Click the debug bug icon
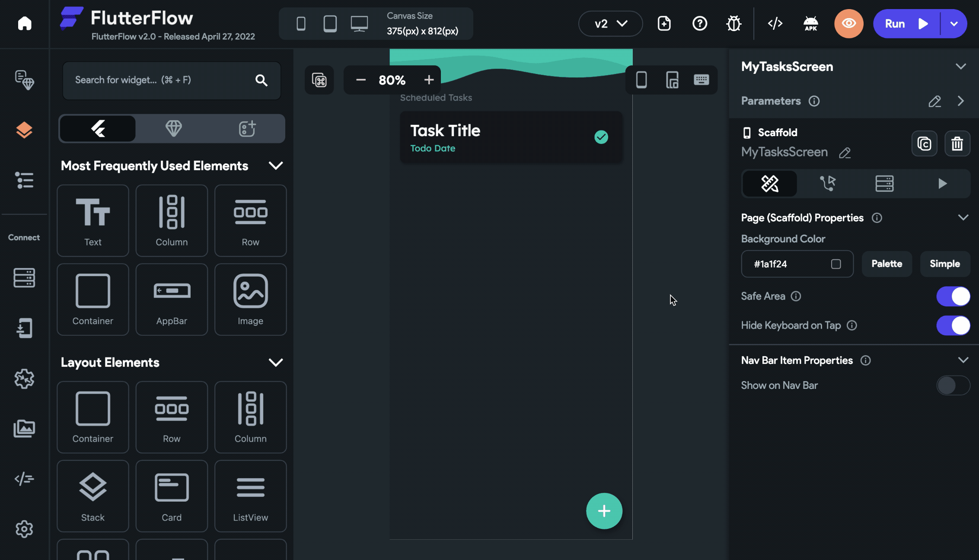 click(x=733, y=23)
